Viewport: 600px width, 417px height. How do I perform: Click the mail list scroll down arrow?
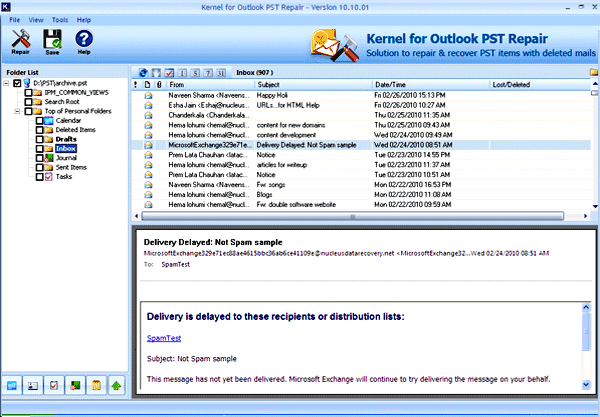(595, 207)
